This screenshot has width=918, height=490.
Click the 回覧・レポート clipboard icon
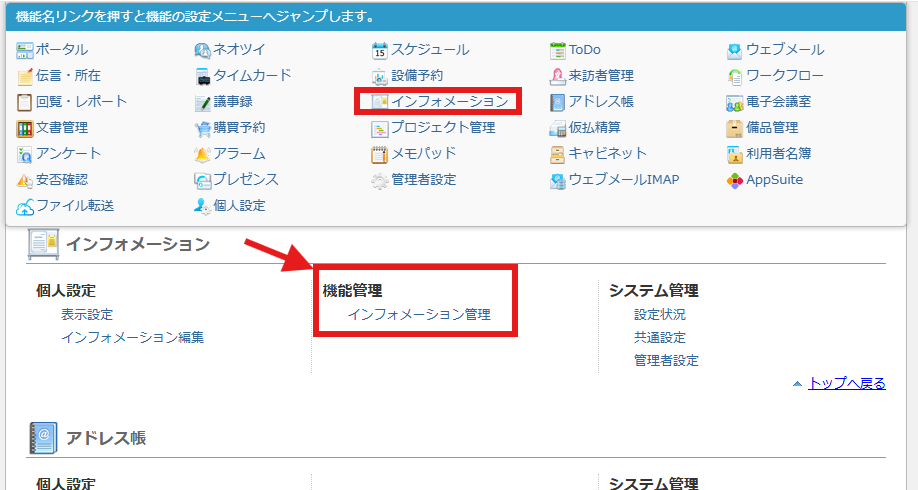tap(25, 102)
